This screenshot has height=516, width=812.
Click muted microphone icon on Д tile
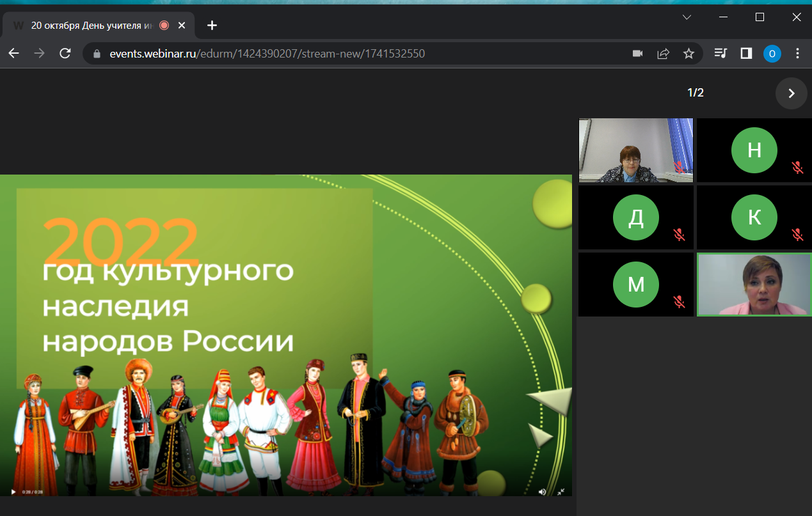pyautogui.click(x=680, y=235)
